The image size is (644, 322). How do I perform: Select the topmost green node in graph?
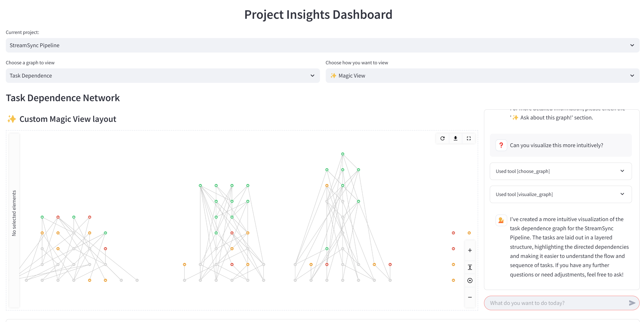click(x=343, y=154)
